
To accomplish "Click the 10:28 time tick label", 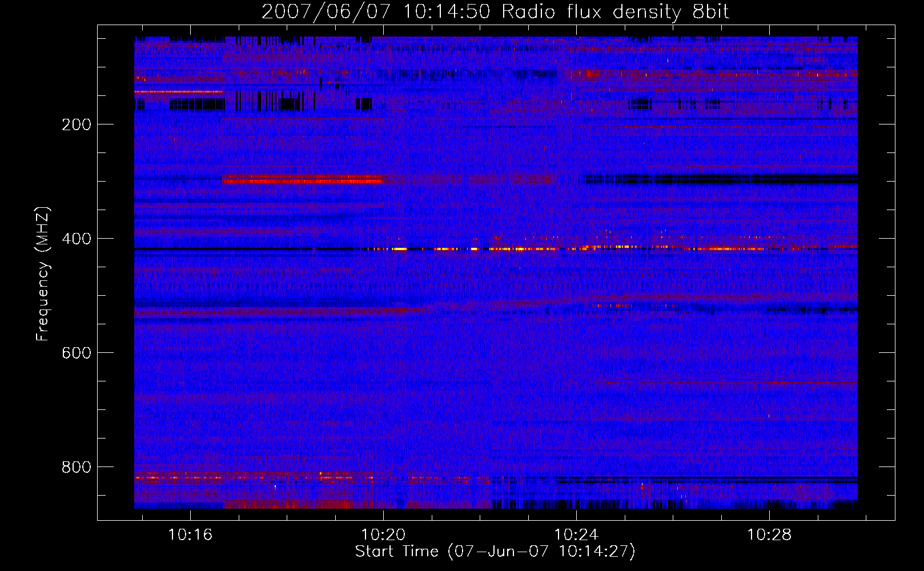I will 769,534.
